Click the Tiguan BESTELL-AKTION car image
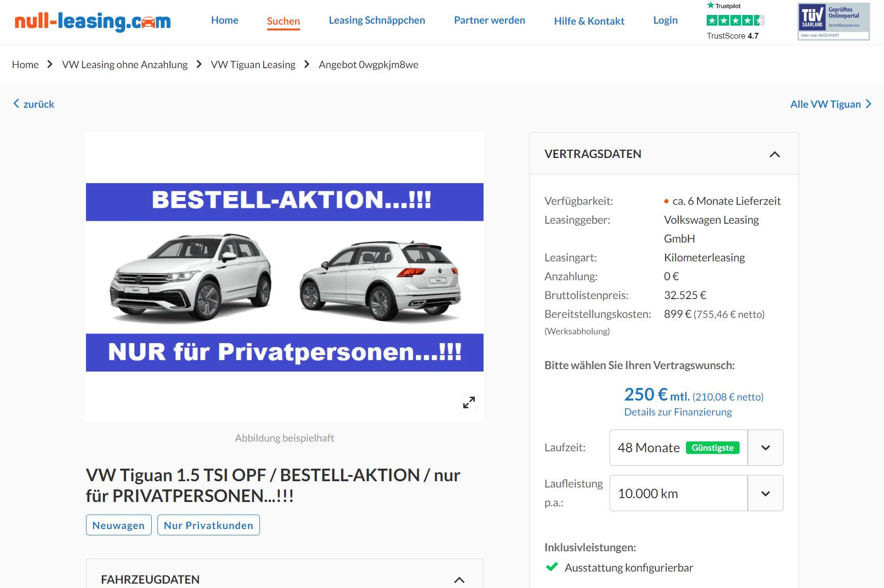884x588 pixels. [285, 277]
